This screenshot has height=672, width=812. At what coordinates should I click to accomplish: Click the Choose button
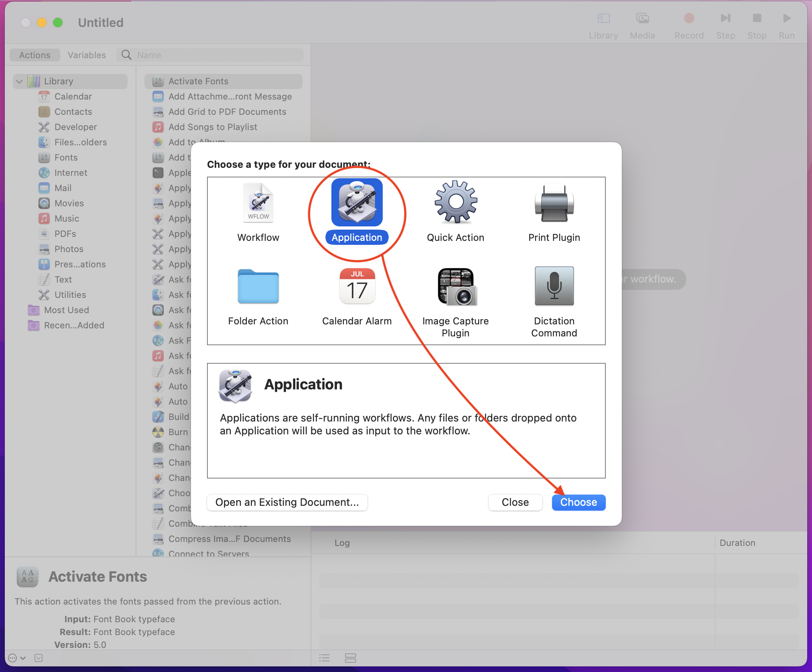point(579,502)
